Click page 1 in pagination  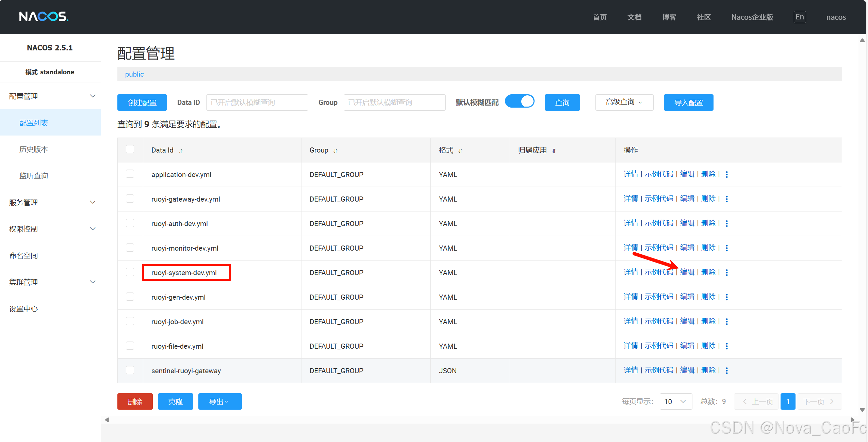pyautogui.click(x=788, y=401)
